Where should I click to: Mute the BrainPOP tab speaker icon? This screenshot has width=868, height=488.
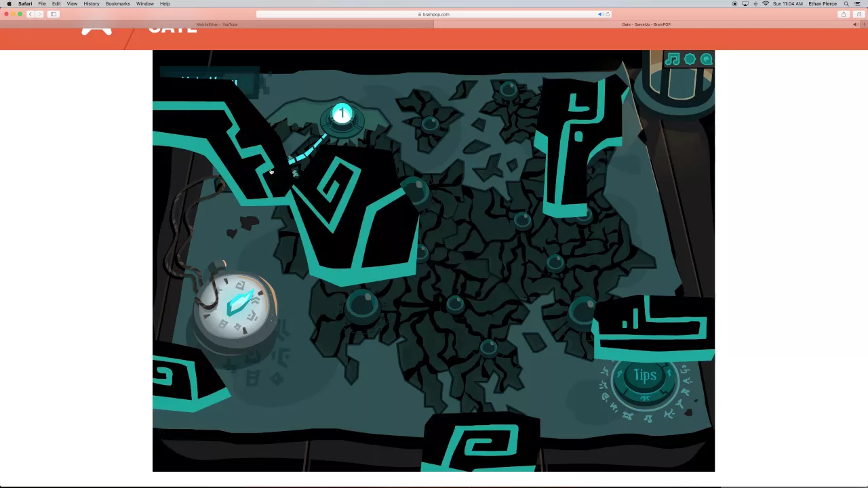pos(855,24)
